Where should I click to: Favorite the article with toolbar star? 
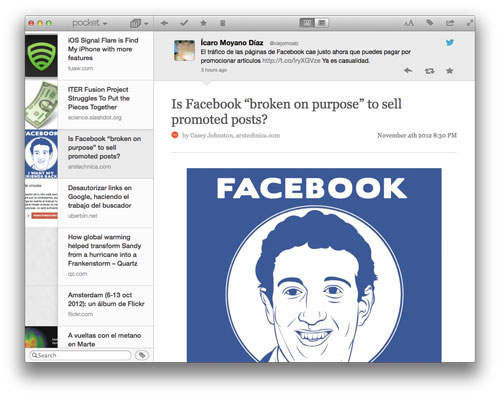coord(203,23)
